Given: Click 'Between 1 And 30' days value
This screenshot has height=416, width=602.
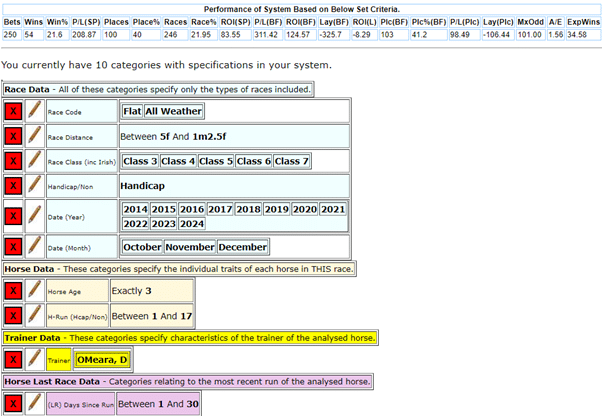Looking at the screenshot, I should tap(158, 404).
